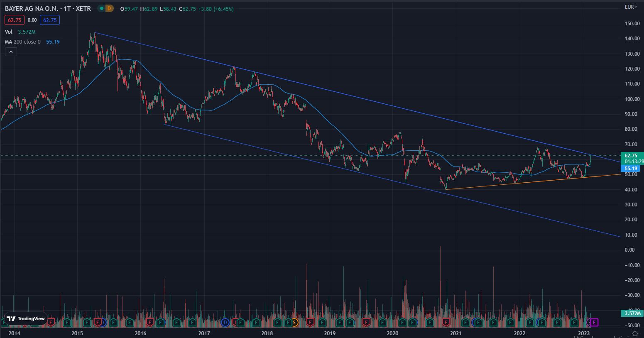This screenshot has height=338, width=644.
Task: Open the red earnings marker in mid-2019
Action: pyautogui.click(x=366, y=322)
